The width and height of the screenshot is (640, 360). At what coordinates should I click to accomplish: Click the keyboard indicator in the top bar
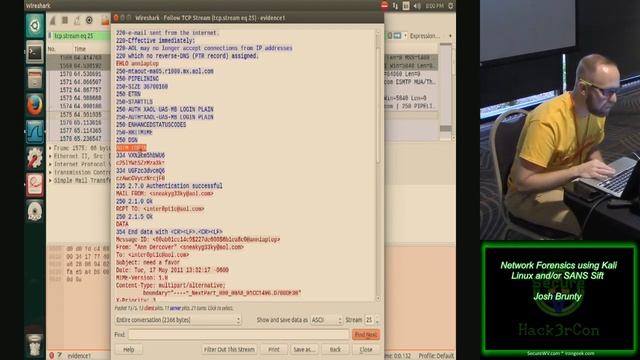tap(406, 6)
